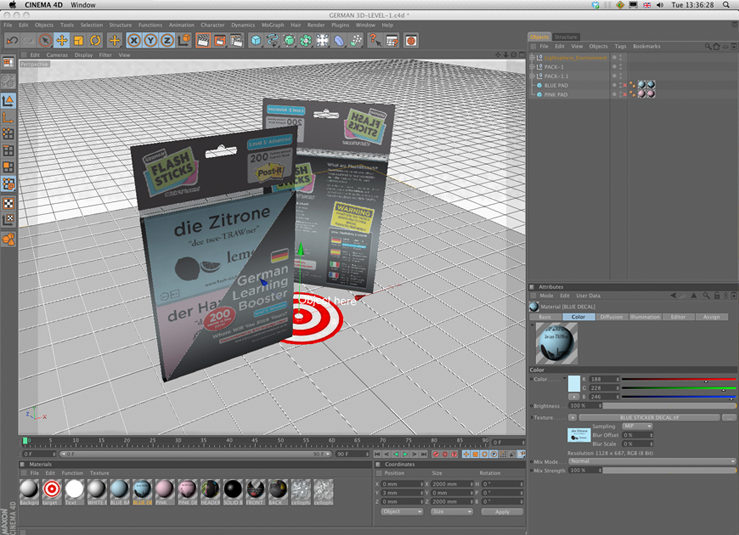The width and height of the screenshot is (739, 535).
Task: Activate the Move tool in the toolbar
Action: 62,41
